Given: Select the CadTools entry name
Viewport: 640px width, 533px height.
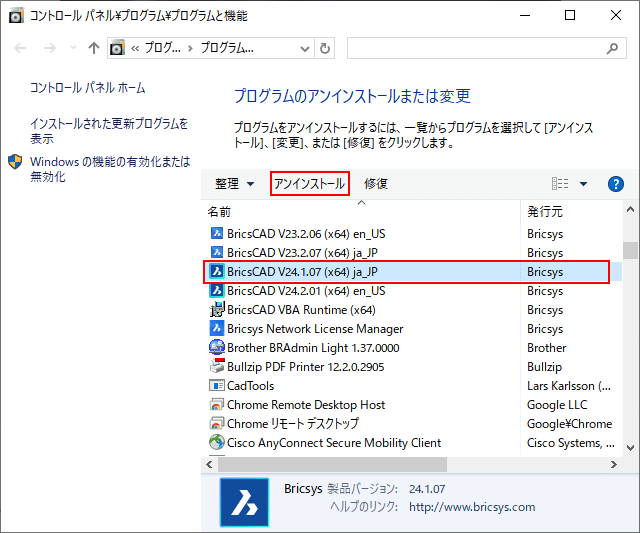Looking at the screenshot, I should (251, 386).
